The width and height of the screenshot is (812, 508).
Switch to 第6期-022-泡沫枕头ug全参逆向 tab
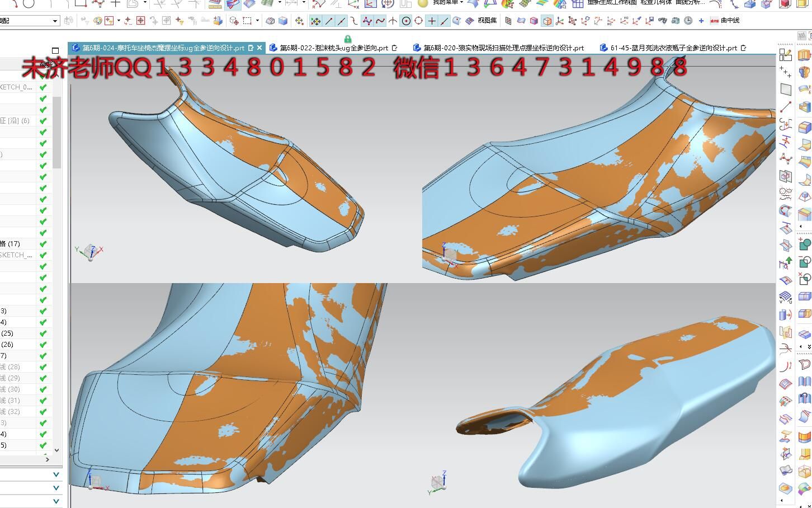click(334, 48)
